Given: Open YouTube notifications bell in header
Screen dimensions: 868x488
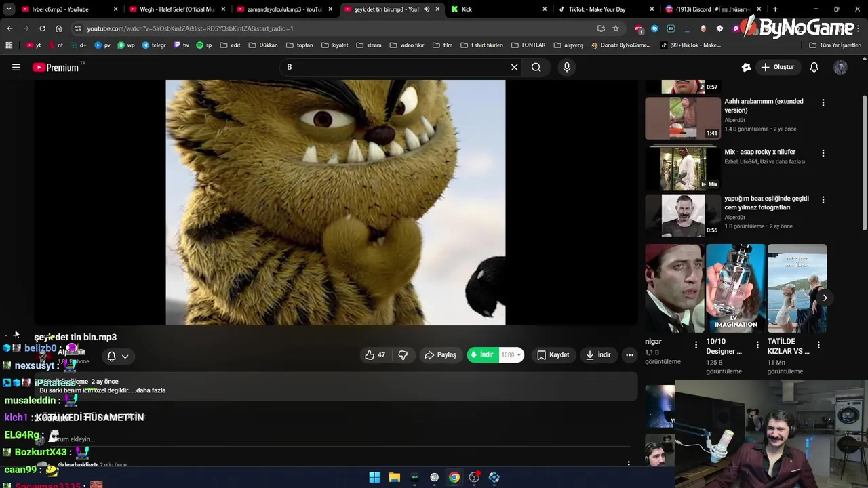Looking at the screenshot, I should [814, 67].
